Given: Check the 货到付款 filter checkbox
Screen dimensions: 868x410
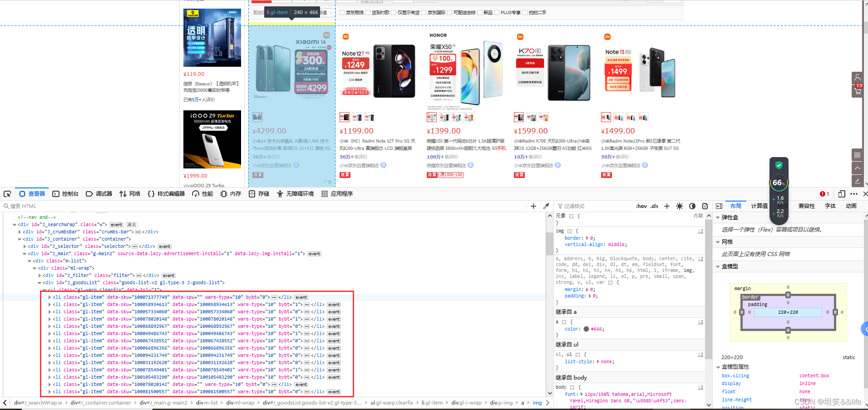Looking at the screenshot, I should [x=368, y=13].
